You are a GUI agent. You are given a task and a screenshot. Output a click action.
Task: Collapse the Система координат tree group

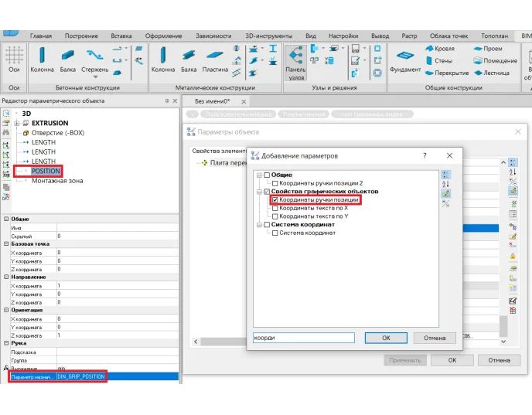259,224
